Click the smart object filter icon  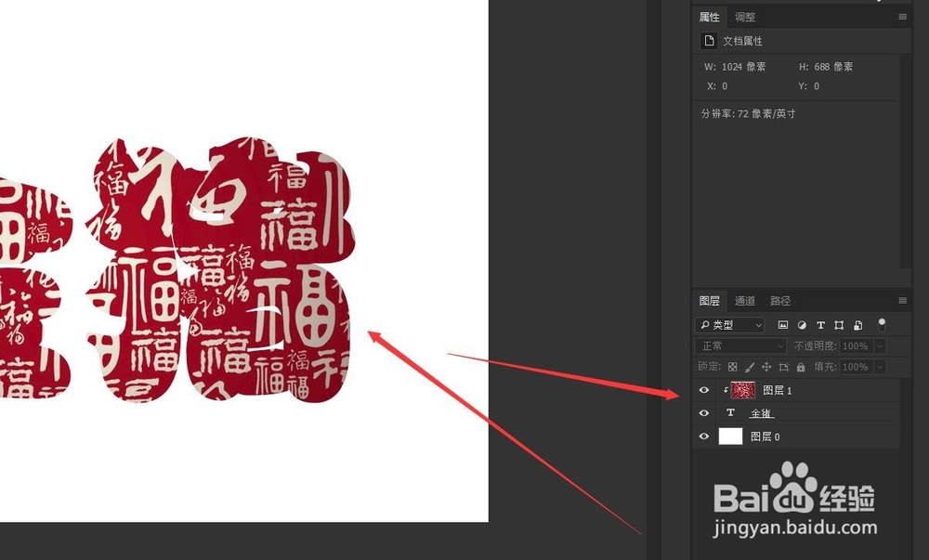(x=858, y=326)
